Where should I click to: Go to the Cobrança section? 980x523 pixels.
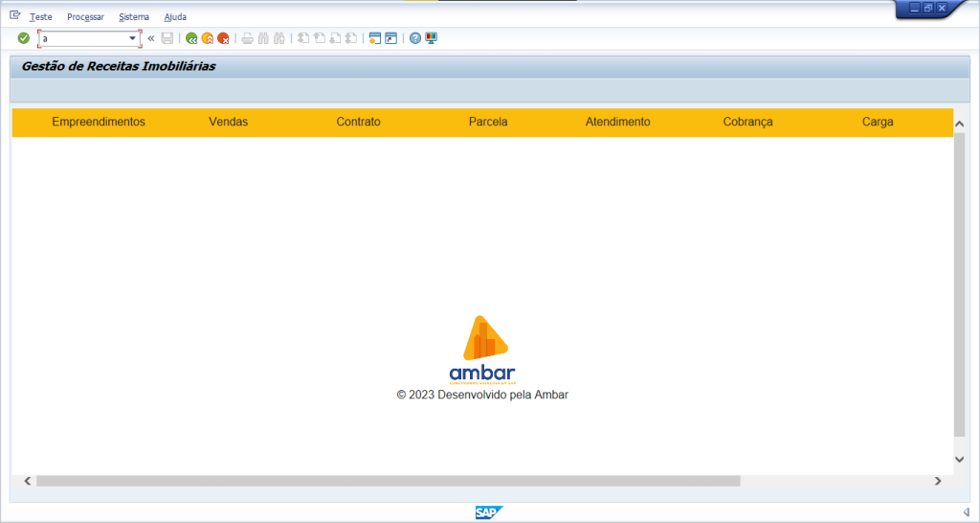(x=747, y=122)
